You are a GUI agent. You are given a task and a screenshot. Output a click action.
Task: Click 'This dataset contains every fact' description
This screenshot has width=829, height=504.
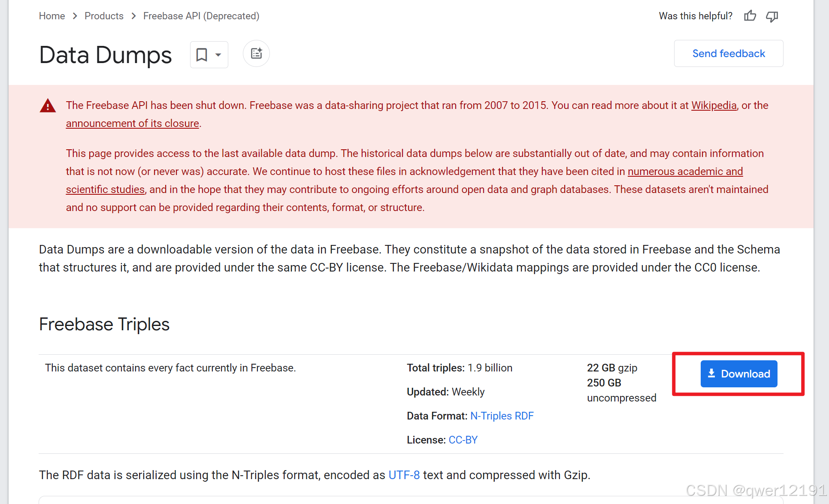point(170,368)
